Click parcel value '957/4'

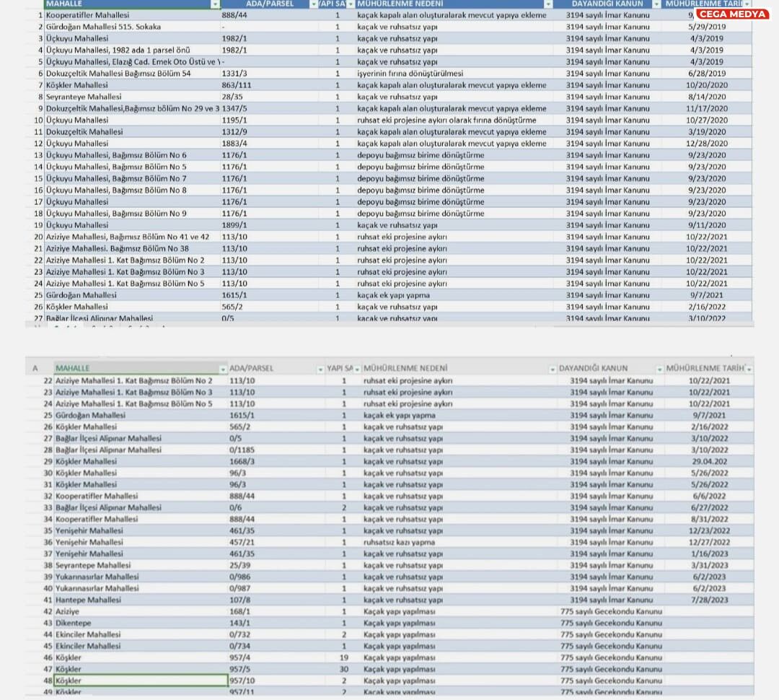[240, 657]
